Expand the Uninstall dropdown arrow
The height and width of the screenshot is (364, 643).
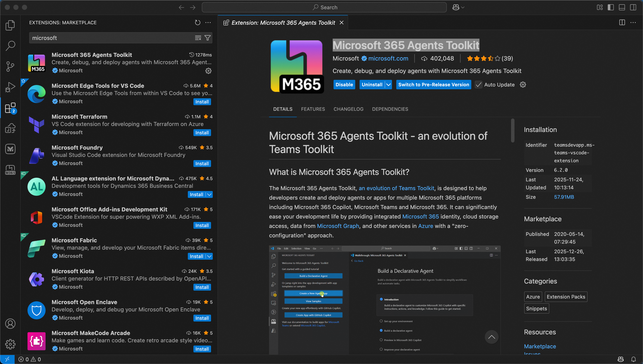[x=388, y=85]
